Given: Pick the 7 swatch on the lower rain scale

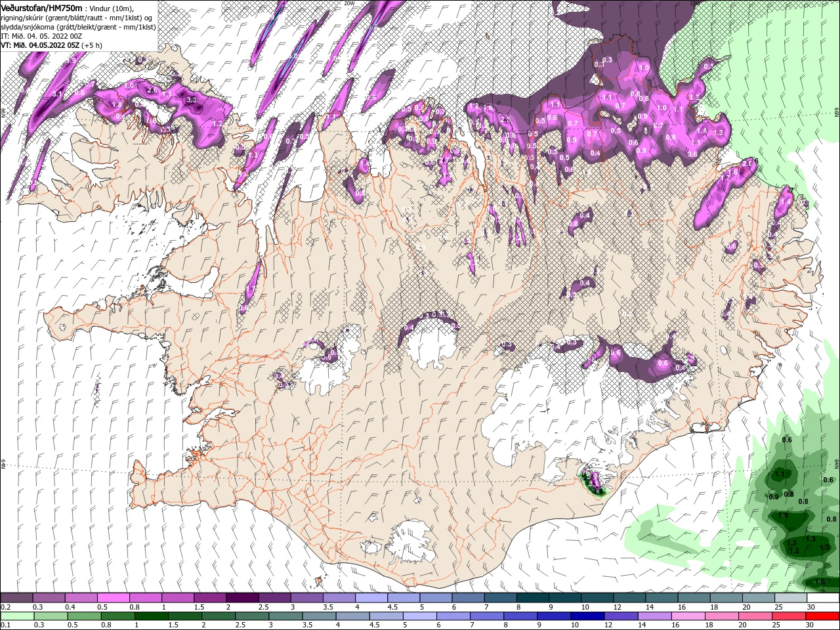Looking at the screenshot, I should pyautogui.click(x=486, y=616).
